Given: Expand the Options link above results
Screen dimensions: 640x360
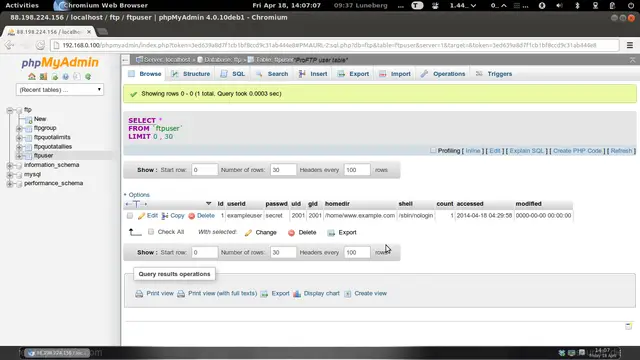Looking at the screenshot, I should pos(139,195).
